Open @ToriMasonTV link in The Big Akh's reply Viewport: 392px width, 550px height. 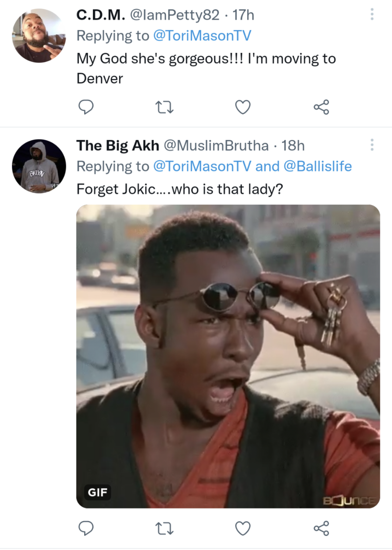point(202,166)
